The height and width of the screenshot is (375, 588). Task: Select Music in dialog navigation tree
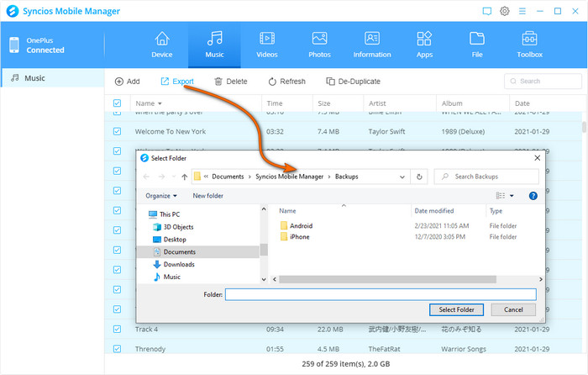(x=167, y=277)
